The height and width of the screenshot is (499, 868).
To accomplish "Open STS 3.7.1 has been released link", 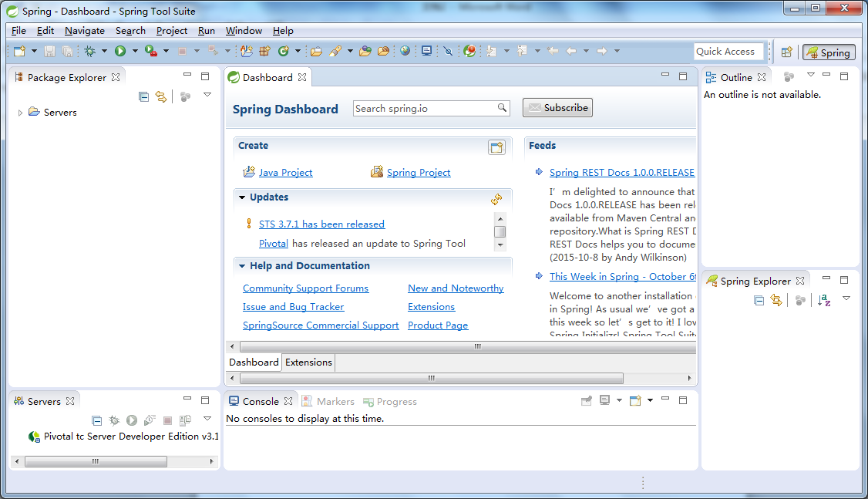I will pyautogui.click(x=321, y=224).
